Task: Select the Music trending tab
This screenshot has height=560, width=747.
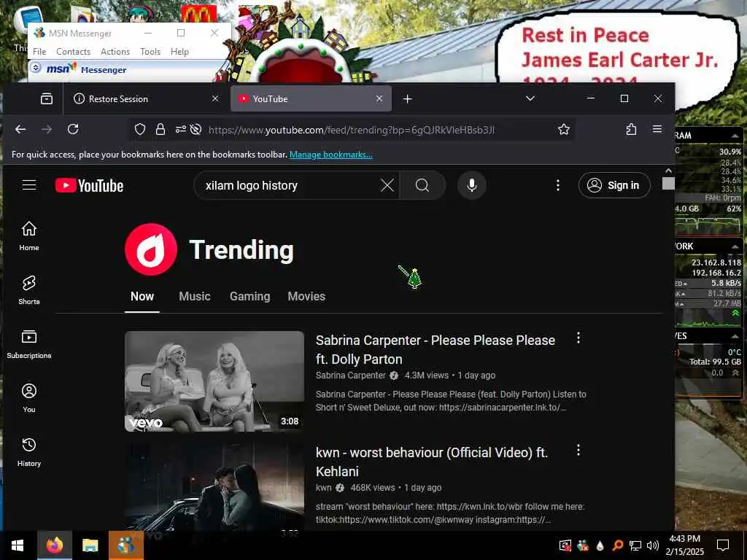Action: 194,296
